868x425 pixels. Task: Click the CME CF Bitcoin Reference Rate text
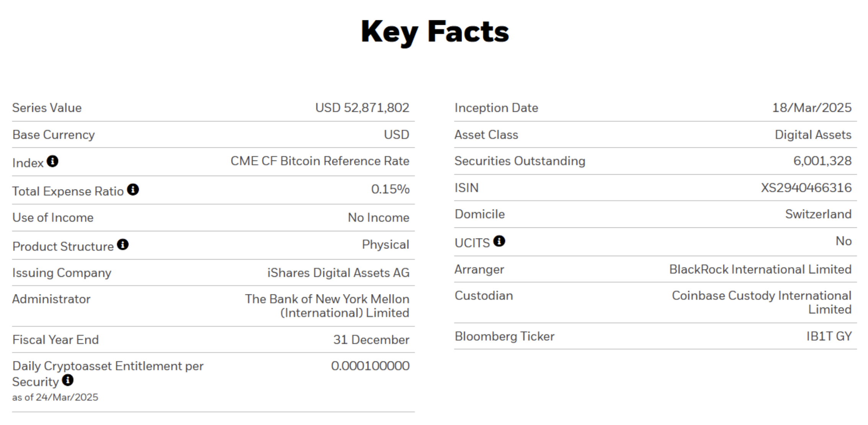[x=320, y=161]
